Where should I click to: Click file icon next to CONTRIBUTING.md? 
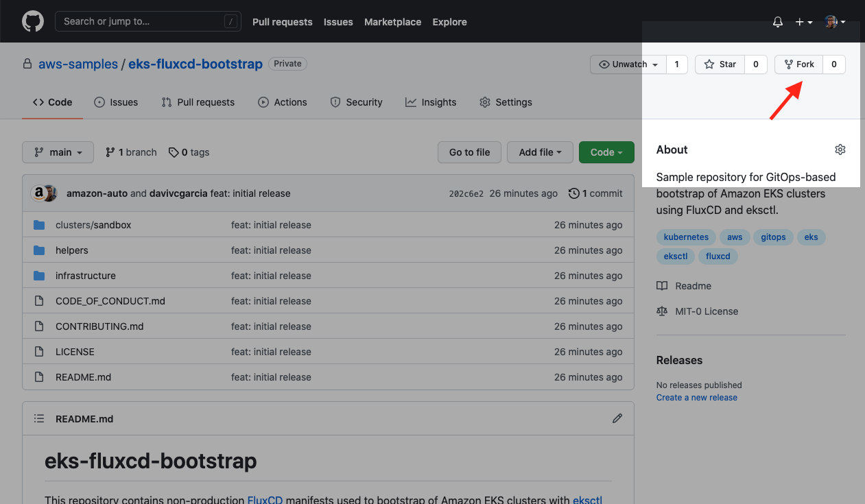click(x=39, y=326)
